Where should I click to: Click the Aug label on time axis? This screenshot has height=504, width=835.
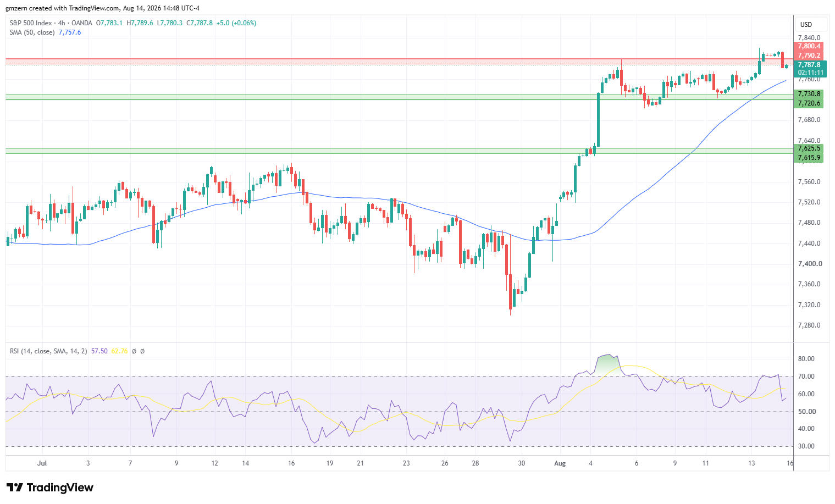[x=560, y=463]
